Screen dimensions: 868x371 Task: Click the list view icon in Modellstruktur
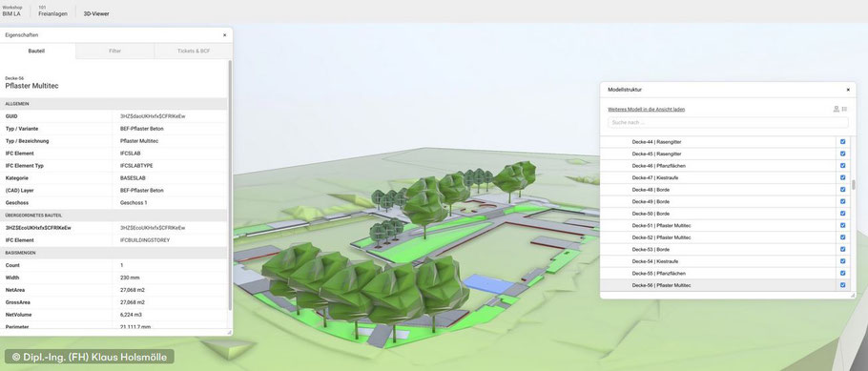click(844, 109)
